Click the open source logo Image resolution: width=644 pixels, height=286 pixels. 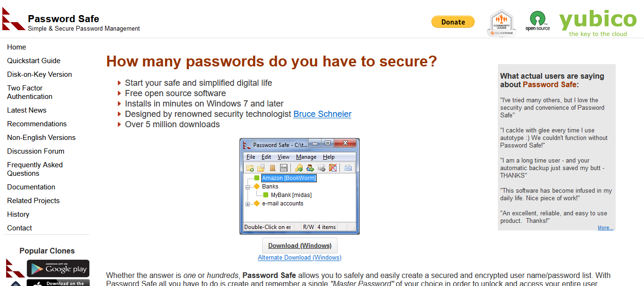(537, 20)
